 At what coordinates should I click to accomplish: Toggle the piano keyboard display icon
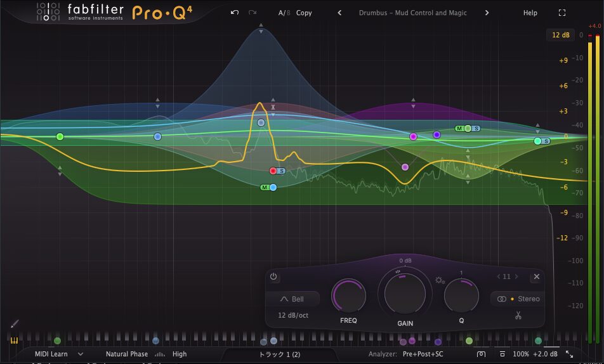14,341
